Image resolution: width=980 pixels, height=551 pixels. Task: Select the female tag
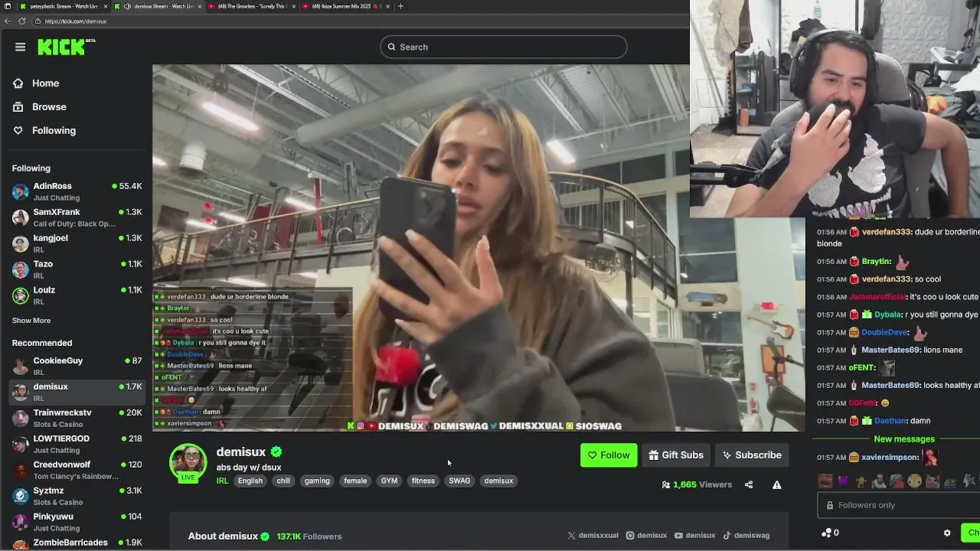pyautogui.click(x=355, y=481)
